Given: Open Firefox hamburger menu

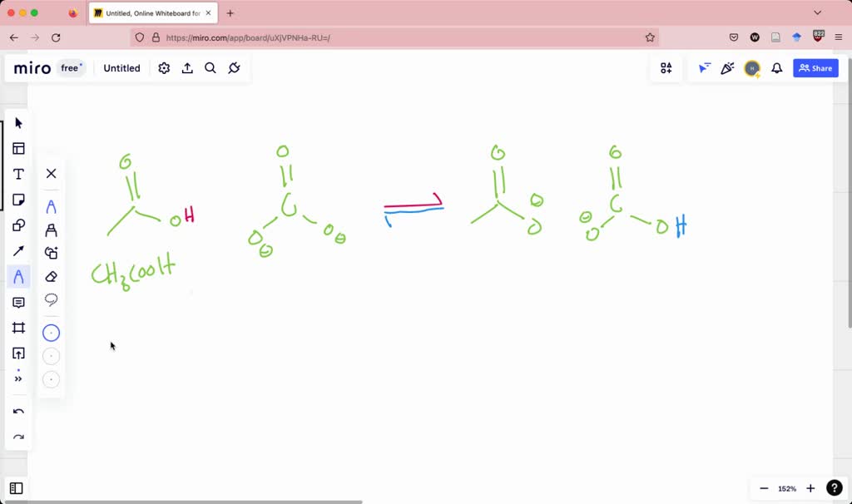Looking at the screenshot, I should tap(839, 37).
